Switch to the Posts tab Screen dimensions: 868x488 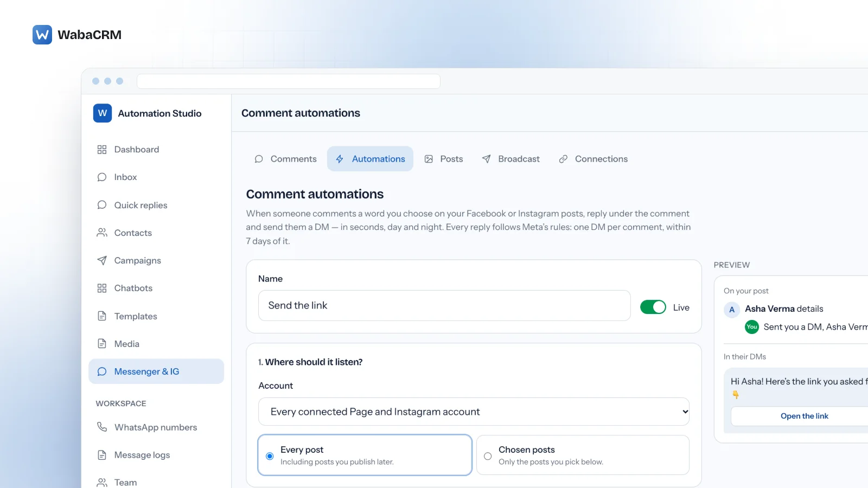tap(444, 159)
